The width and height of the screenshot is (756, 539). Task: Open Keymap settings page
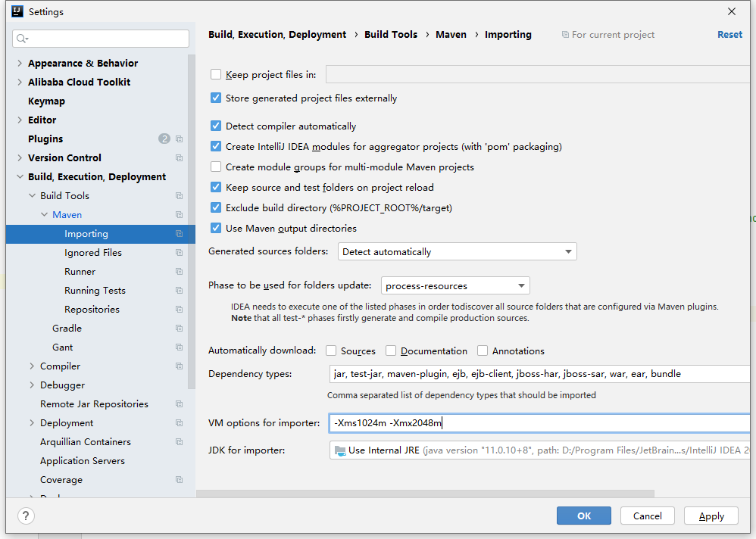[x=46, y=101]
